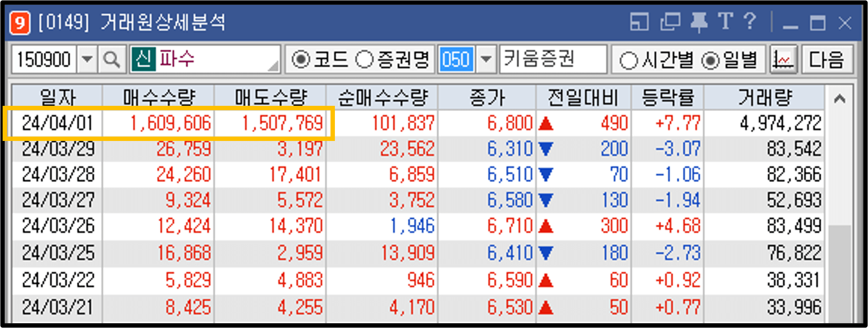Click the 파수 stock name field
The height and width of the screenshot is (328, 868).
205,59
